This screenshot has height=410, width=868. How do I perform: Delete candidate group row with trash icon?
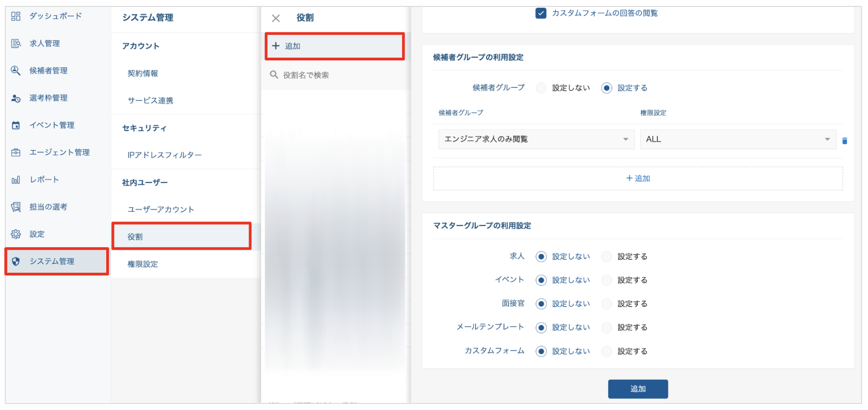[845, 141]
